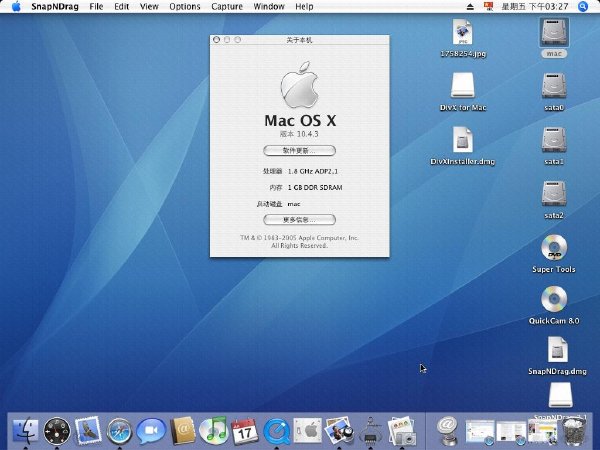Open the SnapNDrag application menu
The image size is (600, 450).
tap(55, 7)
